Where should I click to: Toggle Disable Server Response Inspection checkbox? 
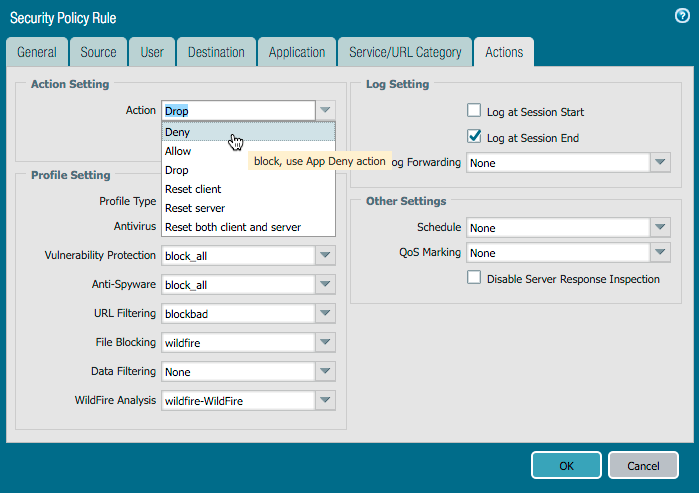point(474,278)
